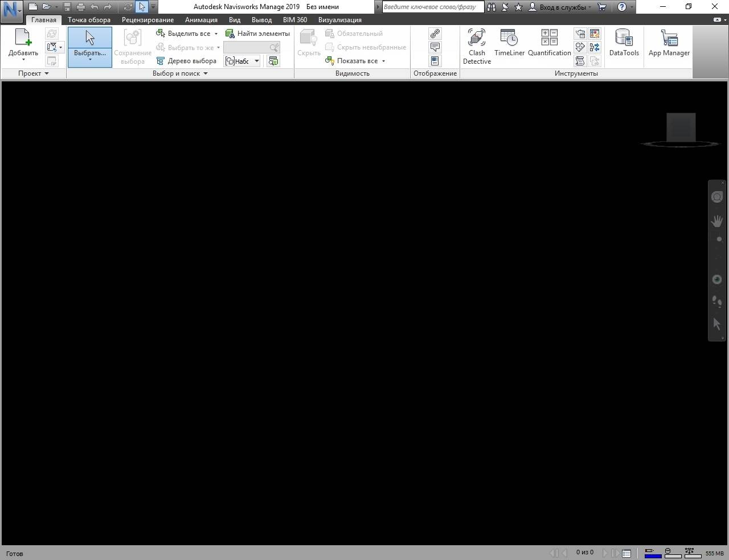This screenshot has width=729, height=560.
Task: Toggle the Select cursor tool in quick access toolbar
Action: point(142,7)
